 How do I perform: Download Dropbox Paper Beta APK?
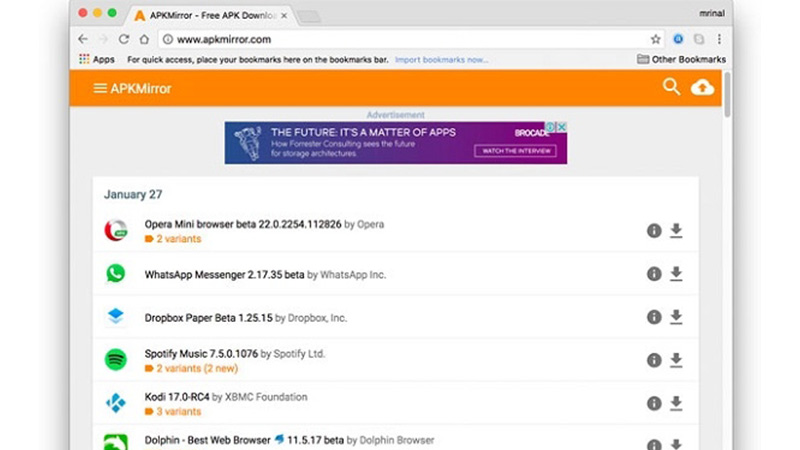click(676, 317)
